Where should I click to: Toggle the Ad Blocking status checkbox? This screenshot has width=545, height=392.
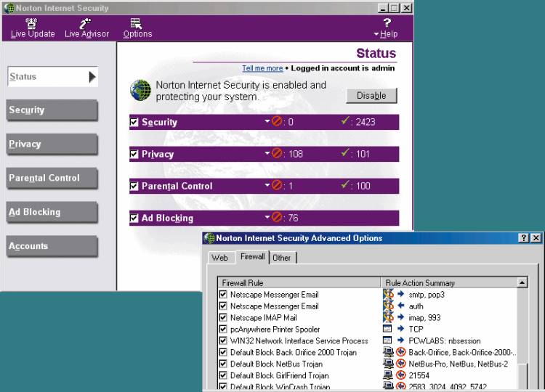click(x=134, y=218)
